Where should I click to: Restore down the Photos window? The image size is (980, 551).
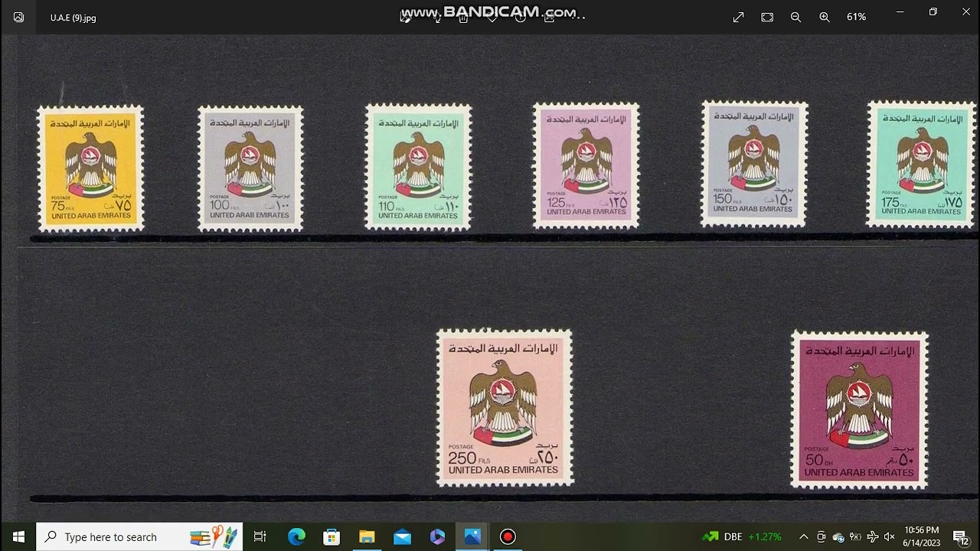(933, 11)
